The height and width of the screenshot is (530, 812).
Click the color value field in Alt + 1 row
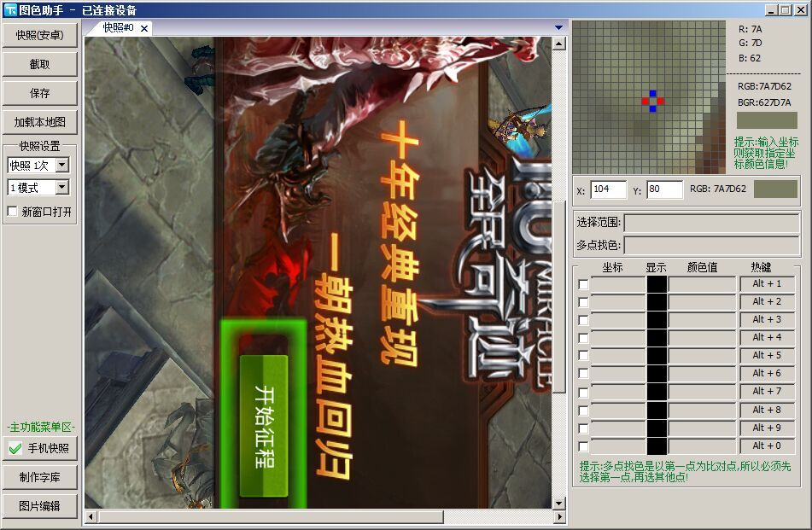coord(702,284)
